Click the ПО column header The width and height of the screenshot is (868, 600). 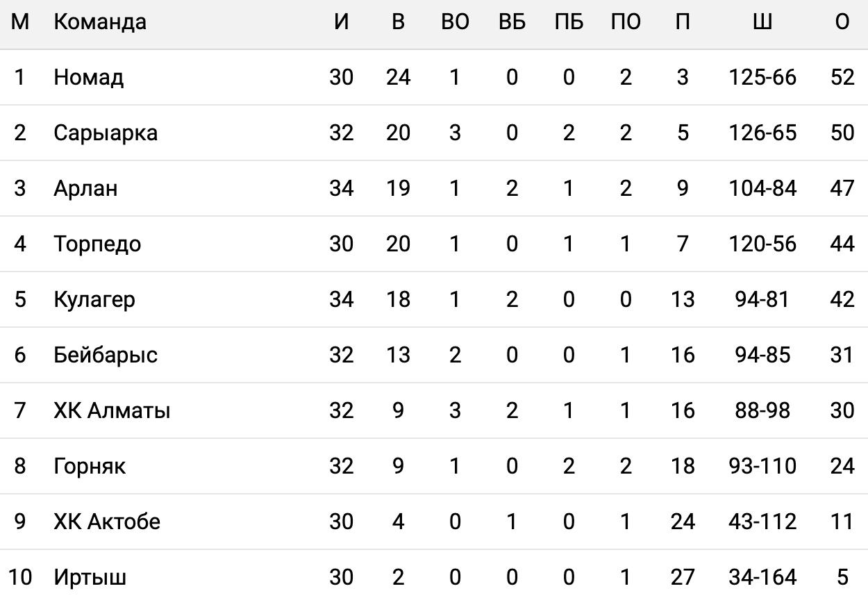[626, 22]
